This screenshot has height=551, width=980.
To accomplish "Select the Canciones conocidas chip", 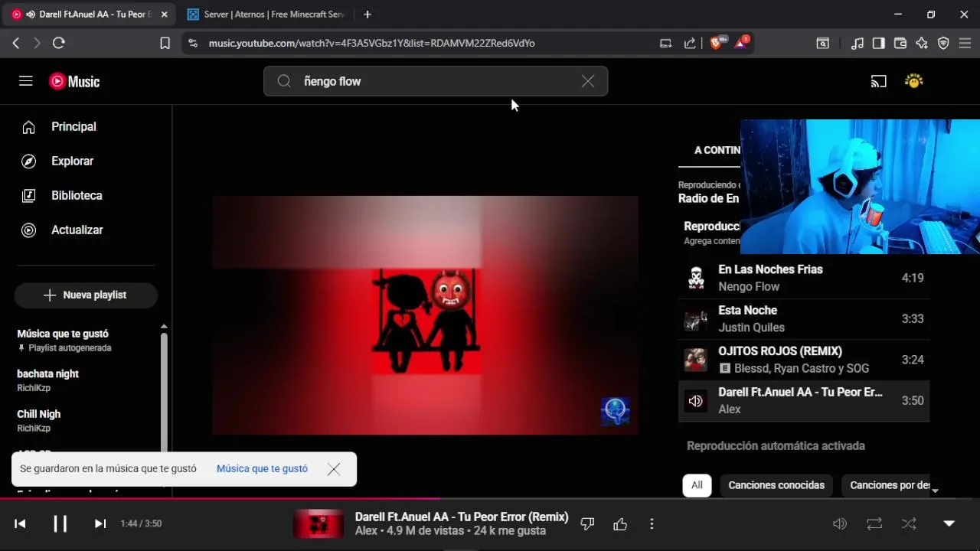I will point(776,485).
